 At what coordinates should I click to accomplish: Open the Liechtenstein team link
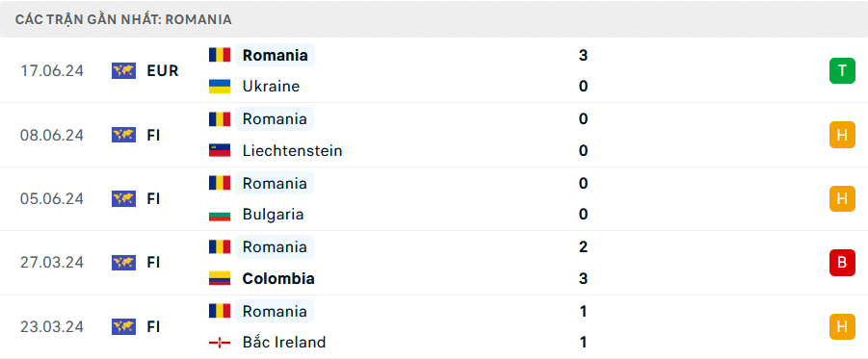click(292, 150)
